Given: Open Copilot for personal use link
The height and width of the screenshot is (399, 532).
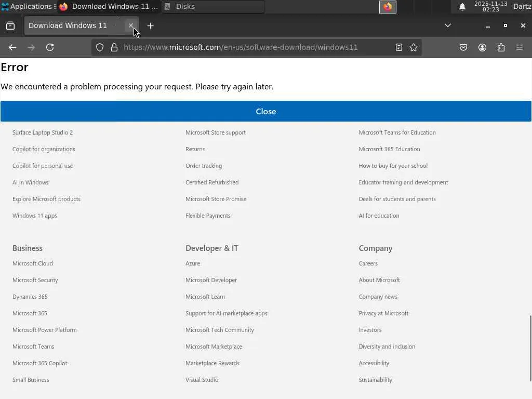Looking at the screenshot, I should (43, 166).
